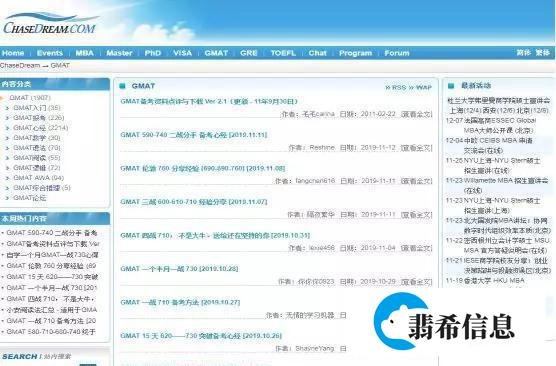The width and height of the screenshot is (556, 366).
Task: Open hot item GMAT 15 天 620——730 突破
Action: click(52, 277)
